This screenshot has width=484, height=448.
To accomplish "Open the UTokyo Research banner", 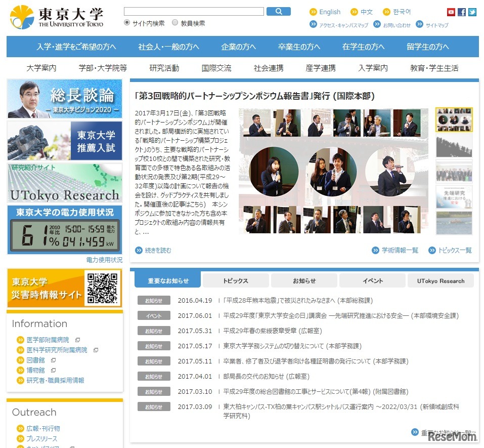I will click(x=65, y=183).
